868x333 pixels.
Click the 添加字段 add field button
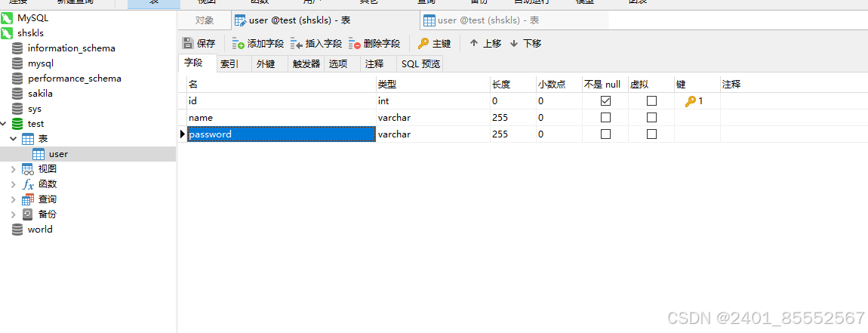pyautogui.click(x=257, y=43)
